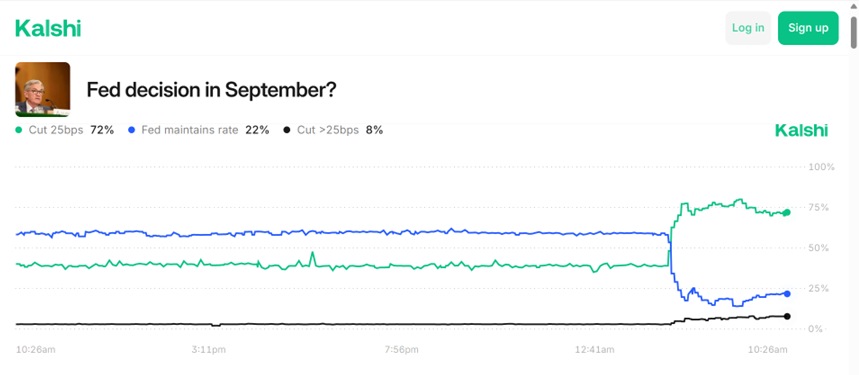This screenshot has width=859, height=375.
Task: Click the green Sign up button
Action: coord(808,28)
